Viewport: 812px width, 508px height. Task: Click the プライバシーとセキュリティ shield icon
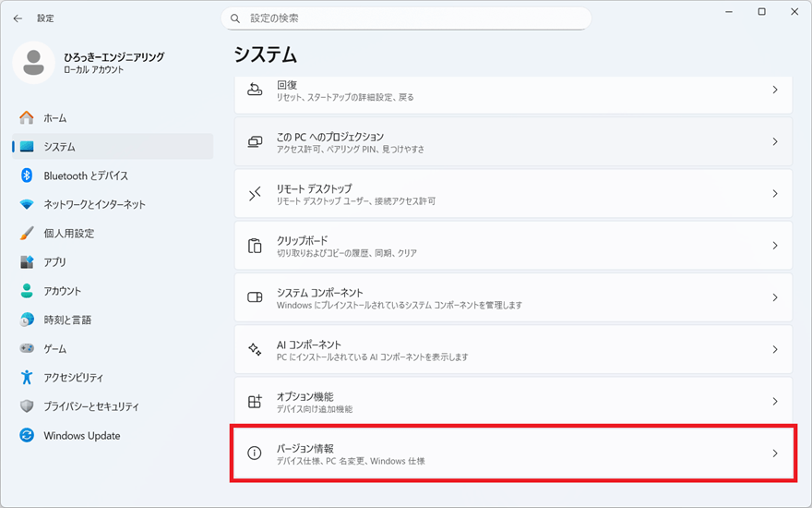[27, 406]
